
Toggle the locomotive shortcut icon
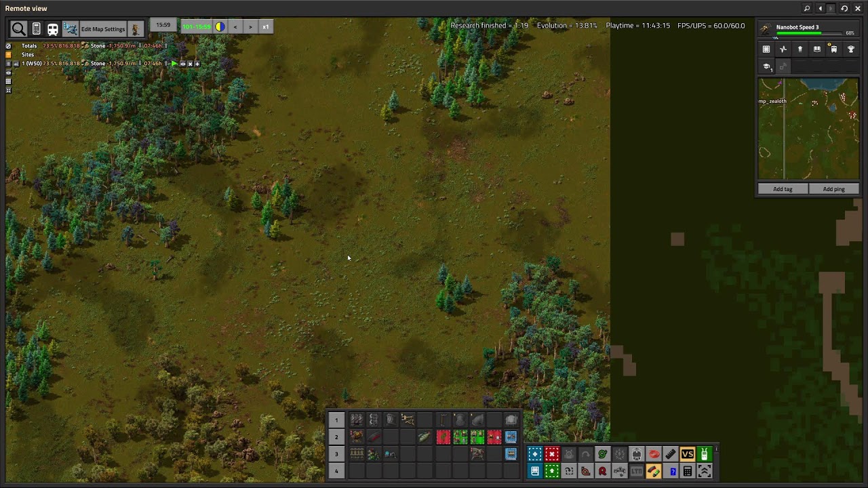tap(637, 454)
